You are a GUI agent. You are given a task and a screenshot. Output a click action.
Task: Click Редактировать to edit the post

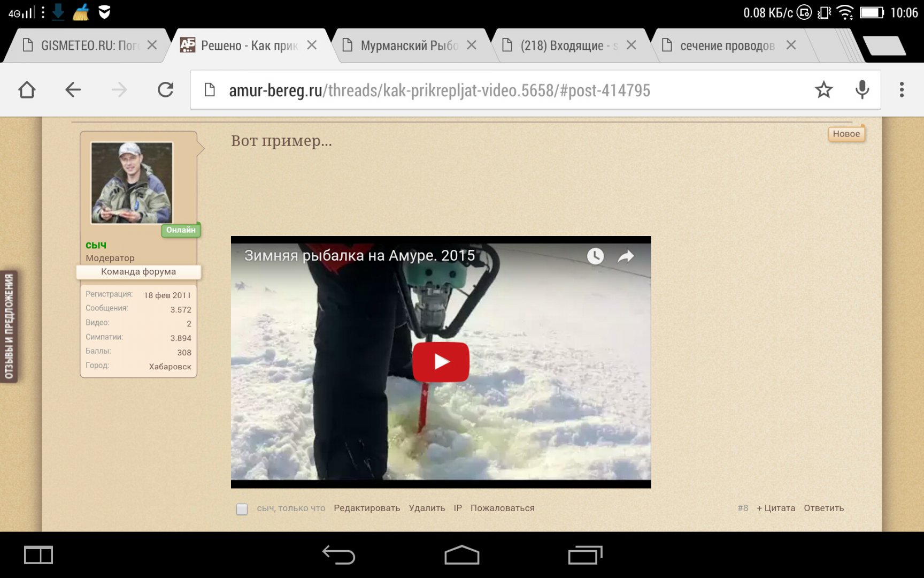coord(367,508)
